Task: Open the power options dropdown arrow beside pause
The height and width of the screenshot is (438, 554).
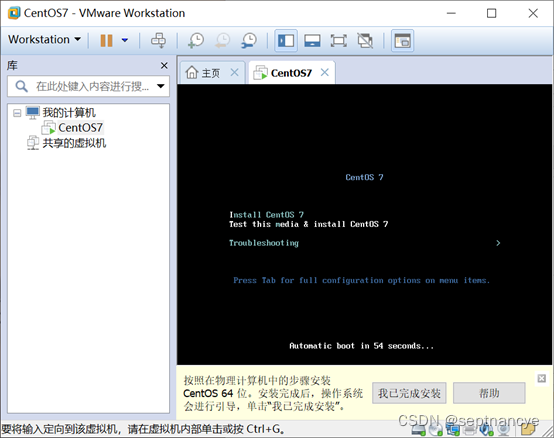Action: 125,40
